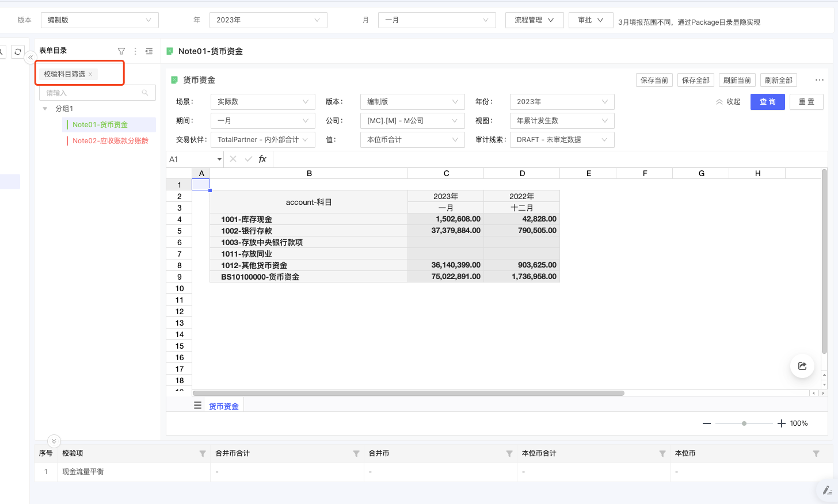
Task: Open the sheet list hamburger icon
Action: tap(197, 406)
